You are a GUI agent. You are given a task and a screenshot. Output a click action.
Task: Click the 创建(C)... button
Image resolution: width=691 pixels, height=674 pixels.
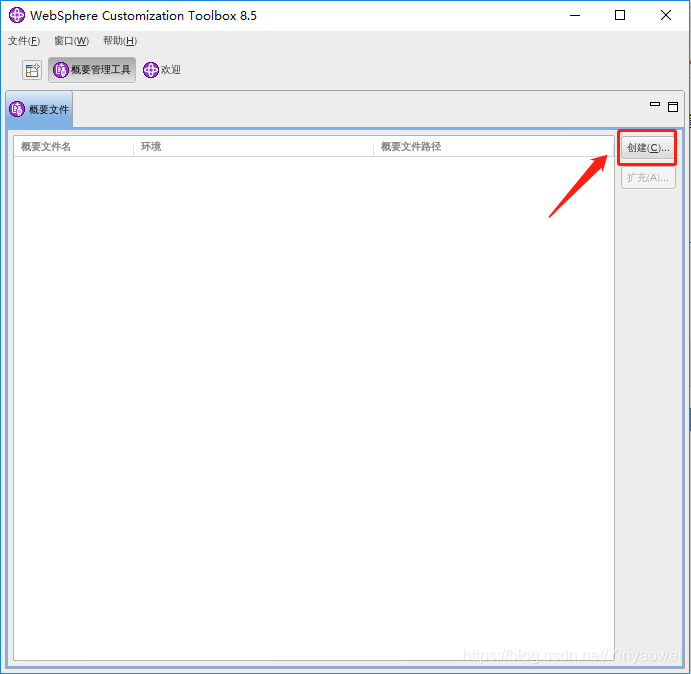point(648,148)
